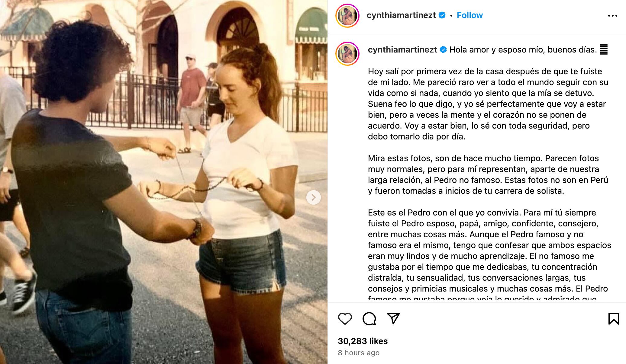Like the post with the heart icon
Screen dimensions: 626x364
pos(345,319)
